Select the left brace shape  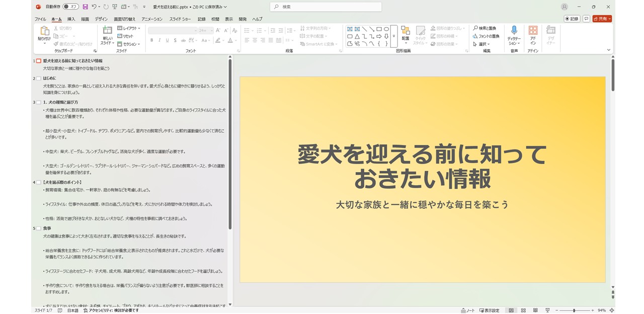(x=379, y=44)
